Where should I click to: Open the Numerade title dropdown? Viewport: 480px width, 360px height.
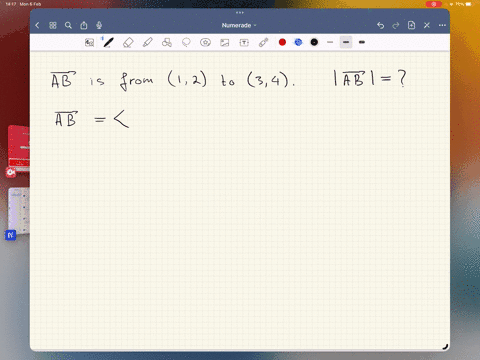[x=239, y=25]
